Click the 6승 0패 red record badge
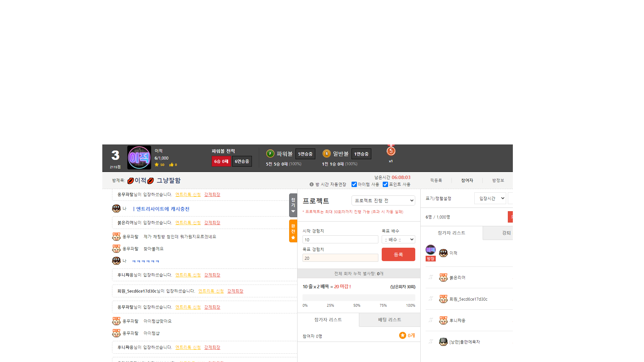Image resolution: width=644 pixels, height=362 pixels. click(x=221, y=161)
